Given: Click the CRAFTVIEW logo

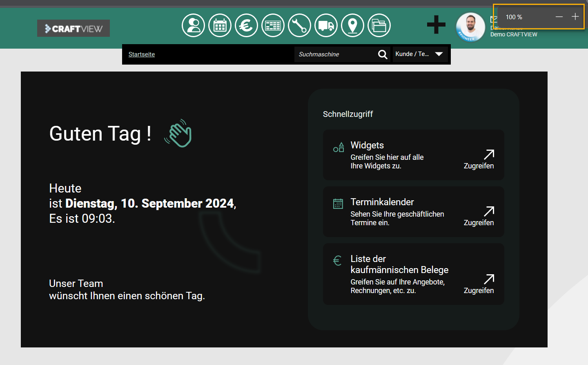Looking at the screenshot, I should tap(73, 28).
